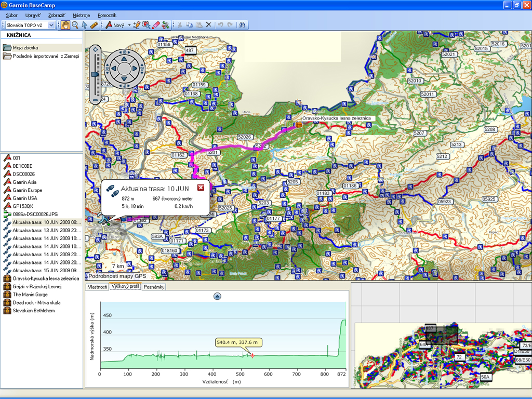Close the Aktualna trasa popup

tap(201, 188)
